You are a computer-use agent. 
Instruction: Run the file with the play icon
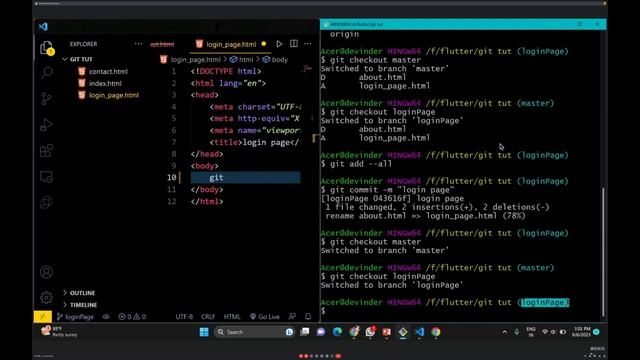(x=279, y=44)
